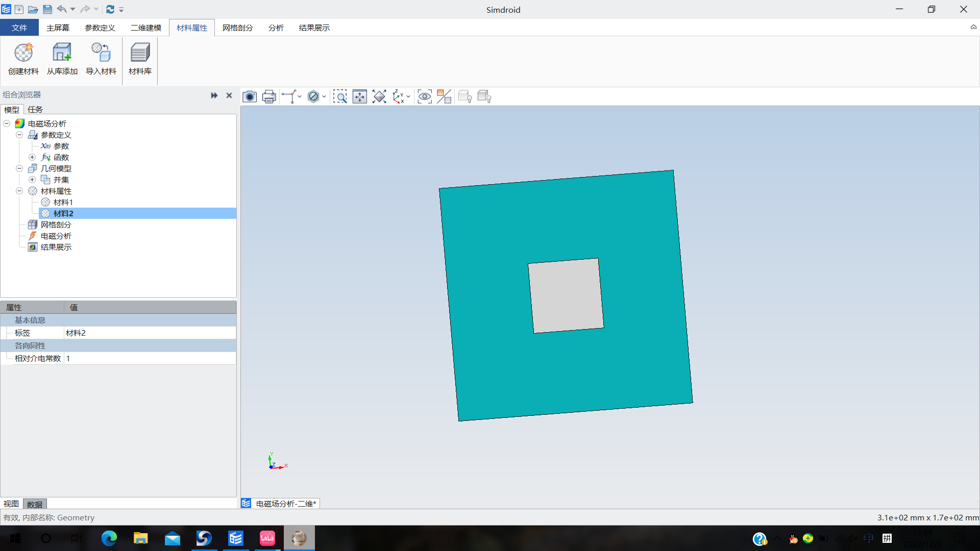980x551 pixels.
Task: Click the Simdroid app logo icon
Action: click(x=6, y=9)
